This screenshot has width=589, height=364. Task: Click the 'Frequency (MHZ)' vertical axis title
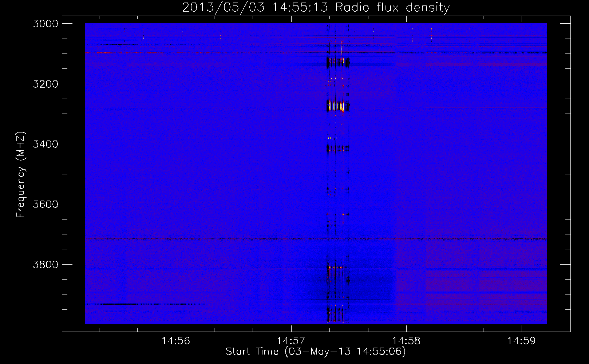tap(21, 175)
